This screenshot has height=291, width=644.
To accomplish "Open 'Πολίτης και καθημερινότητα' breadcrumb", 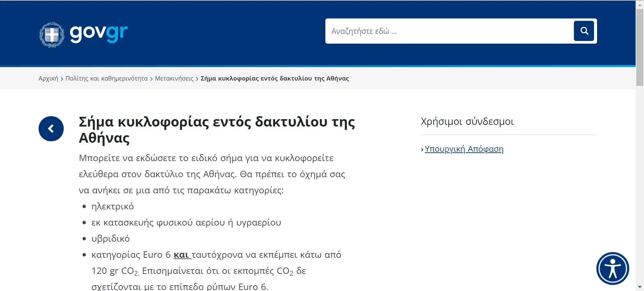I will pos(106,78).
